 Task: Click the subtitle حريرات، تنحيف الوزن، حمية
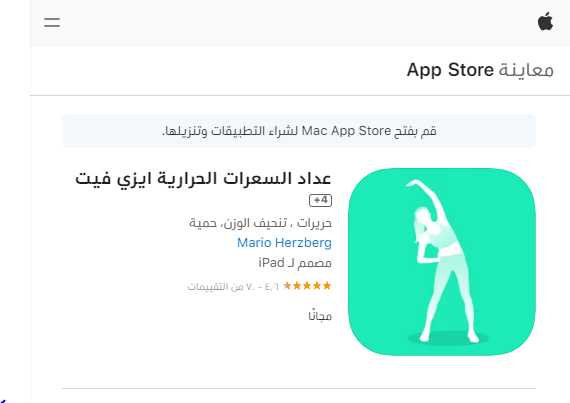coord(260,222)
